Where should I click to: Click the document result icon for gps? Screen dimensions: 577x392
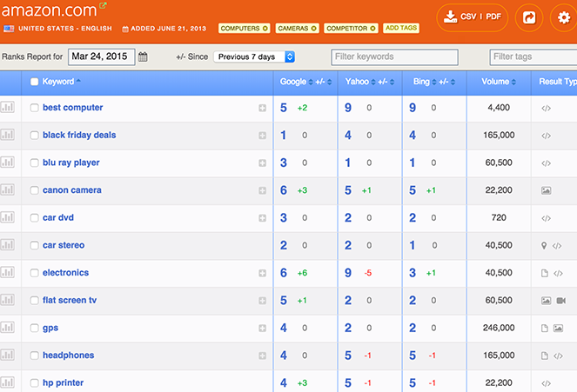[545, 329]
